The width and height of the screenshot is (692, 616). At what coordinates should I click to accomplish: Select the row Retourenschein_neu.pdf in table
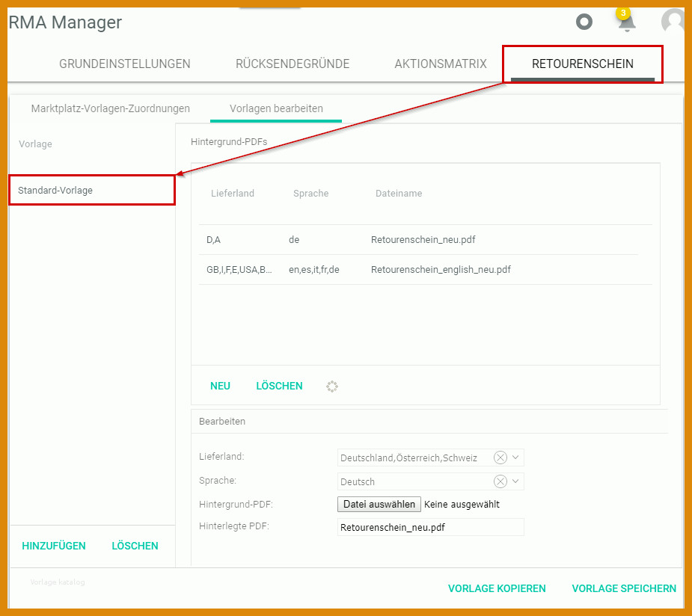(426, 240)
